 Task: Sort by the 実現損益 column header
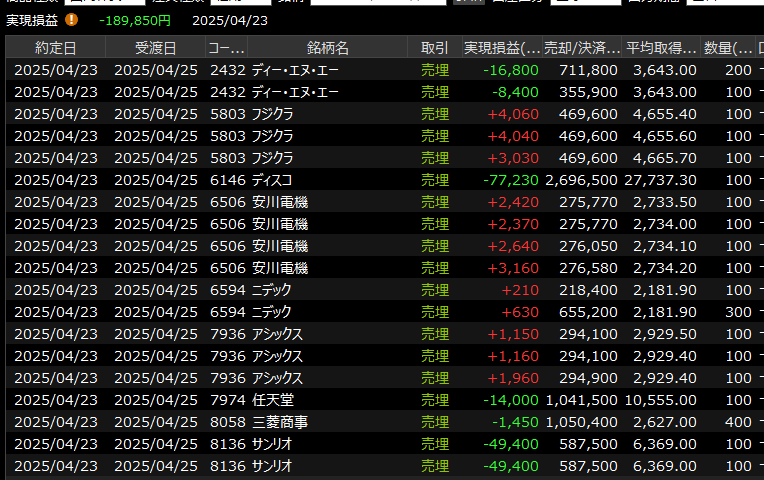(501, 48)
